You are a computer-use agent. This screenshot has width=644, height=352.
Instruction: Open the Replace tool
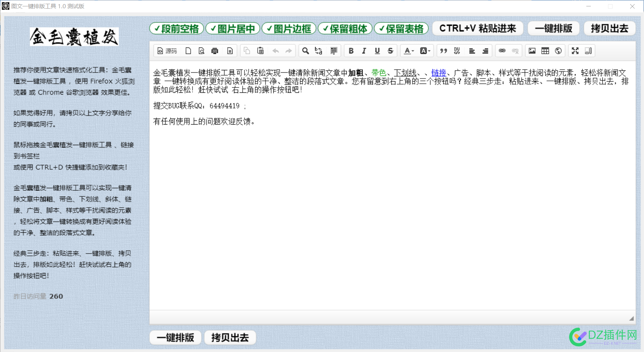coord(319,51)
